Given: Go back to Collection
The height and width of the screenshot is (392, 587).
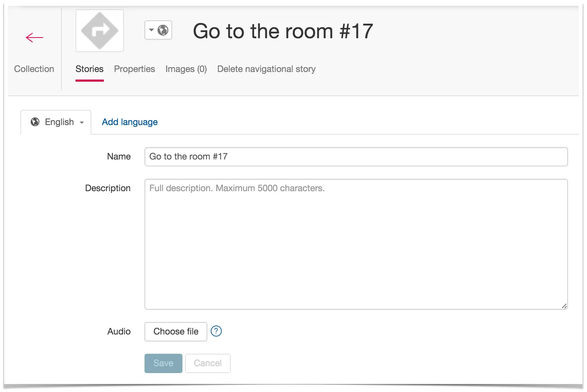Looking at the screenshot, I should 34,69.
